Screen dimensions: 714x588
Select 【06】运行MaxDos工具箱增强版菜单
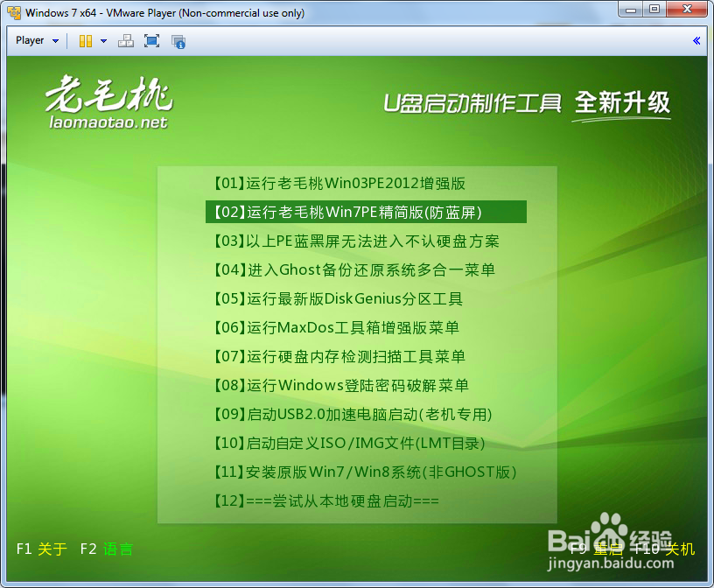(337, 327)
